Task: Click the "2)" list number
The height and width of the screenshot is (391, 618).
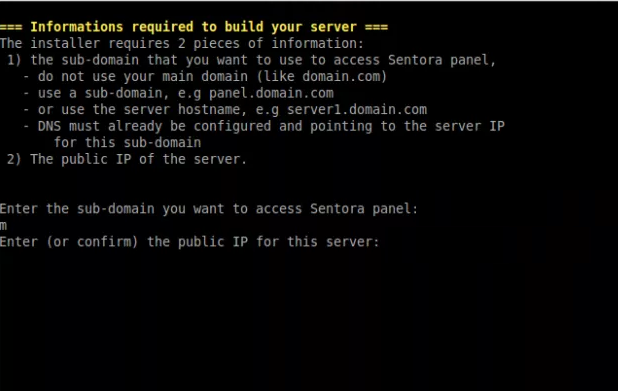Action: [x=14, y=159]
